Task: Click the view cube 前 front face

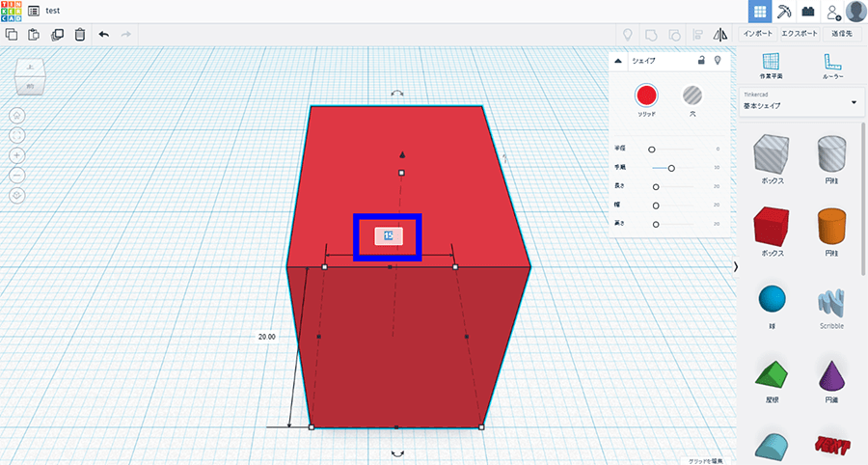Action: pyautogui.click(x=30, y=86)
